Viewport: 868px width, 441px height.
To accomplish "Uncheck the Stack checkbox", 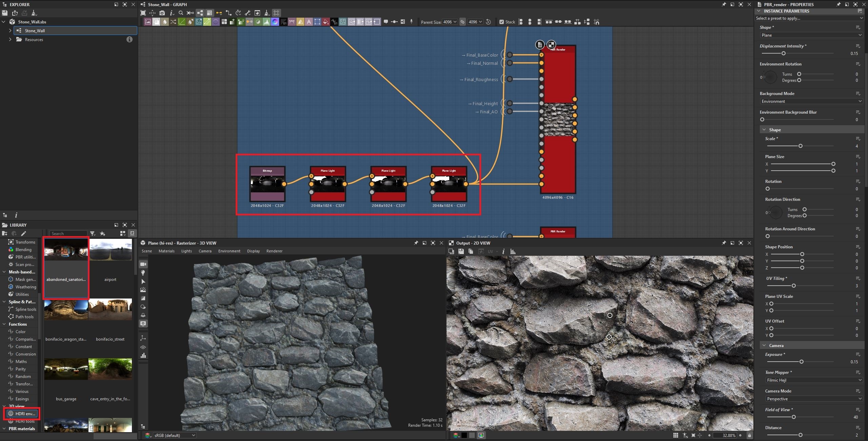I will click(x=501, y=22).
